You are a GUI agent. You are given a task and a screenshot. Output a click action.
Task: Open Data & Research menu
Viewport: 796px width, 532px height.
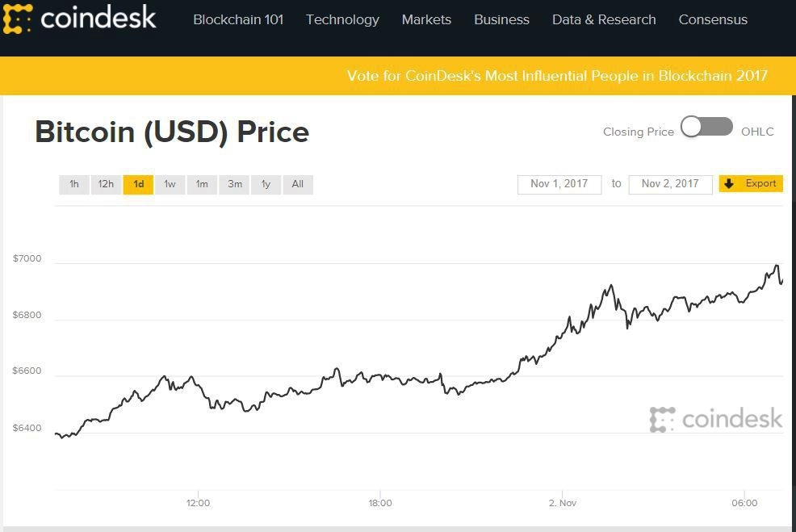tap(604, 19)
